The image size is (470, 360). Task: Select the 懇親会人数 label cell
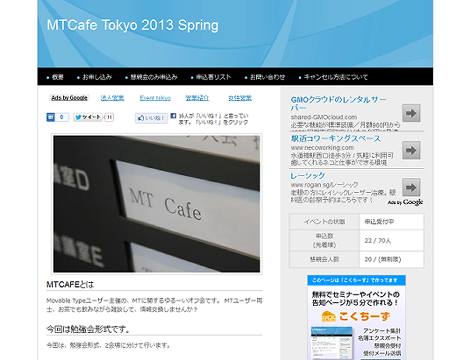point(324,259)
